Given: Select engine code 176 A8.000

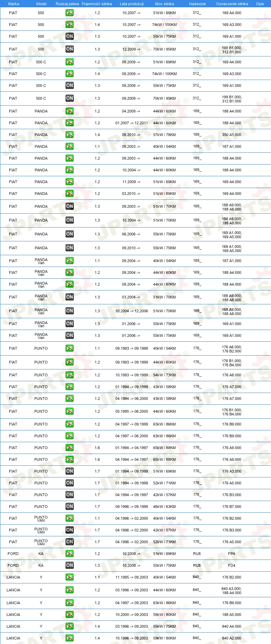Looking at the screenshot, I should pos(232,375).
